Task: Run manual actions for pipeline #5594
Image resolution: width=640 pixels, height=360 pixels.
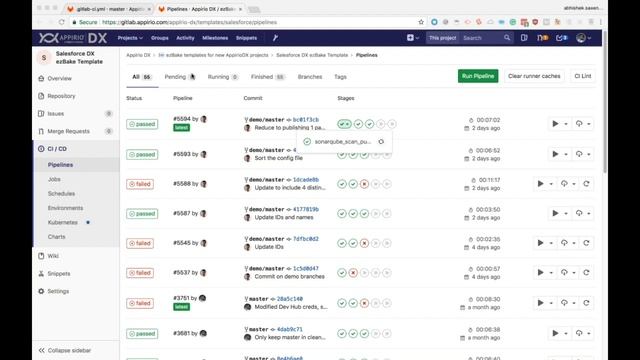Action: 555,124
